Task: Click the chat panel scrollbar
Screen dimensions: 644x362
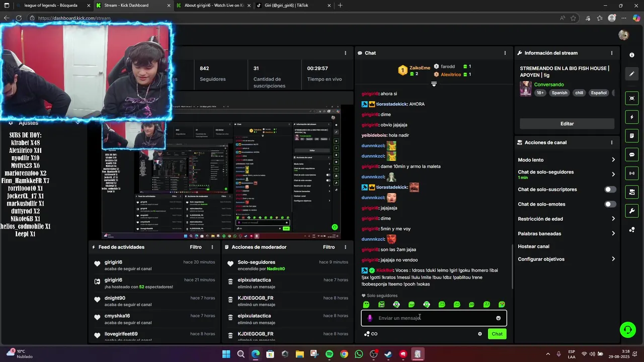Action: click(x=512, y=266)
